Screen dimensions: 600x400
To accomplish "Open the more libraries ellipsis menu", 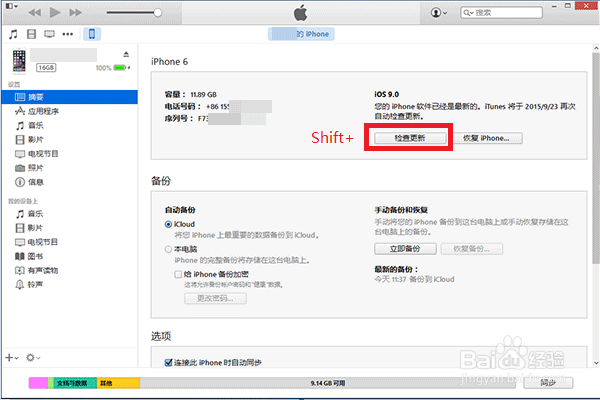I will coord(68,34).
